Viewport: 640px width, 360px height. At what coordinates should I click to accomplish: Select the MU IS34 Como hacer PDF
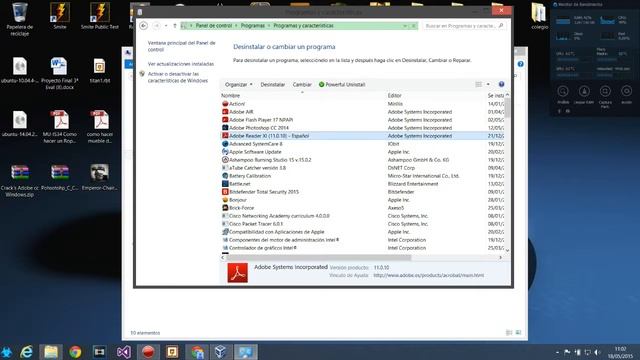(x=60, y=127)
